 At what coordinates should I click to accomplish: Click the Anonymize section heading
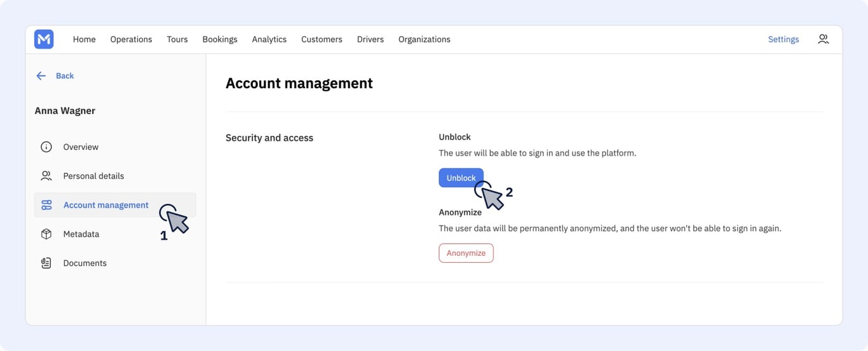coord(460,212)
